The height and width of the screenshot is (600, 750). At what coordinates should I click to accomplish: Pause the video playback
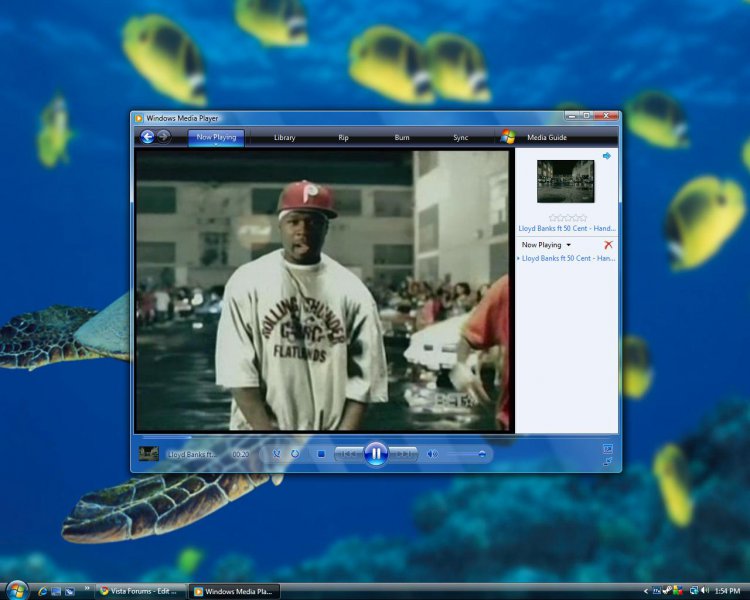376,454
